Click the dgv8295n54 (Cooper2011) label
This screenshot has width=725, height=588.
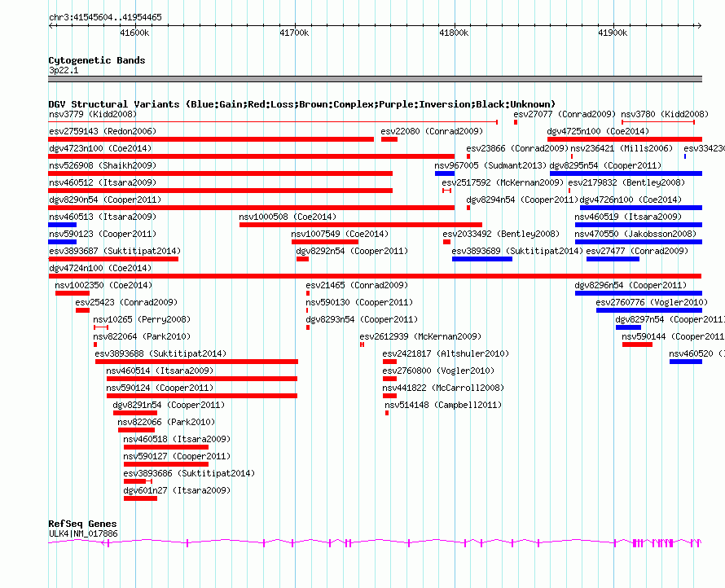coord(606,165)
